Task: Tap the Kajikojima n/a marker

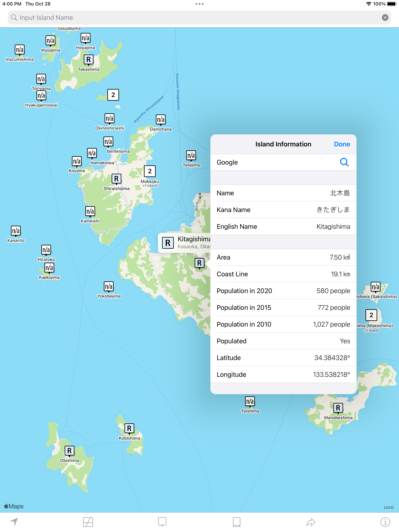Action: (49, 268)
